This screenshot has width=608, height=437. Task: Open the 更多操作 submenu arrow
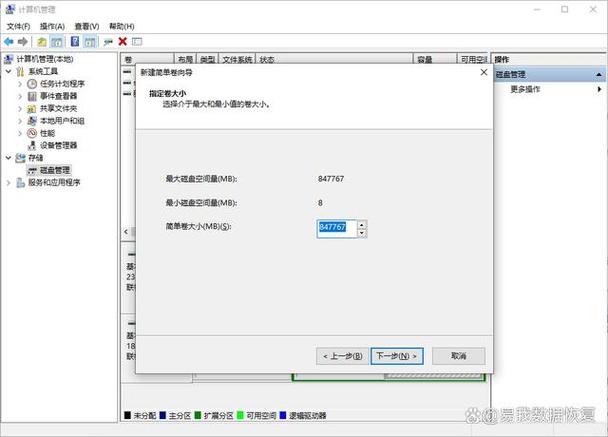599,89
